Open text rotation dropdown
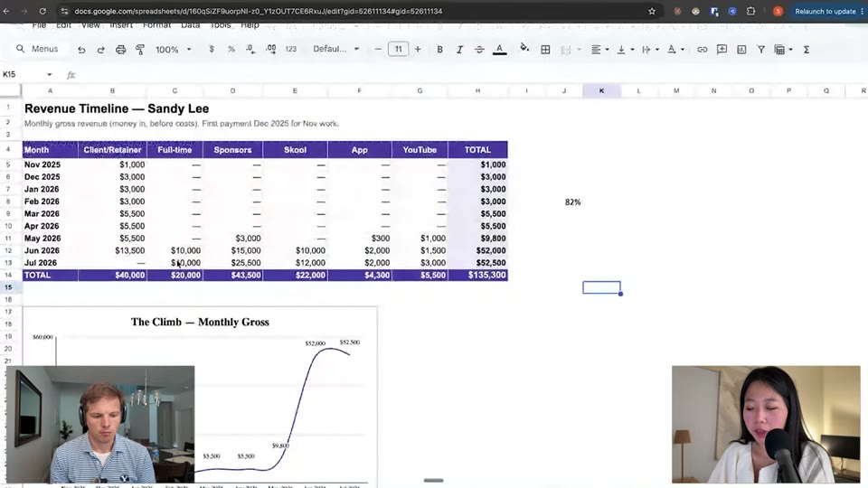Image resolution: width=868 pixels, height=488 pixels. (x=675, y=49)
